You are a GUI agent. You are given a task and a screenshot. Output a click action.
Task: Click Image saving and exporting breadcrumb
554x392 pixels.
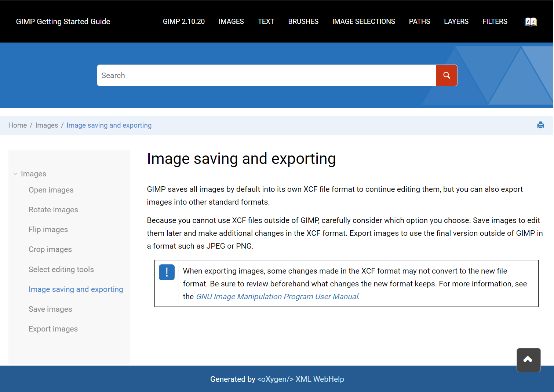(x=109, y=125)
